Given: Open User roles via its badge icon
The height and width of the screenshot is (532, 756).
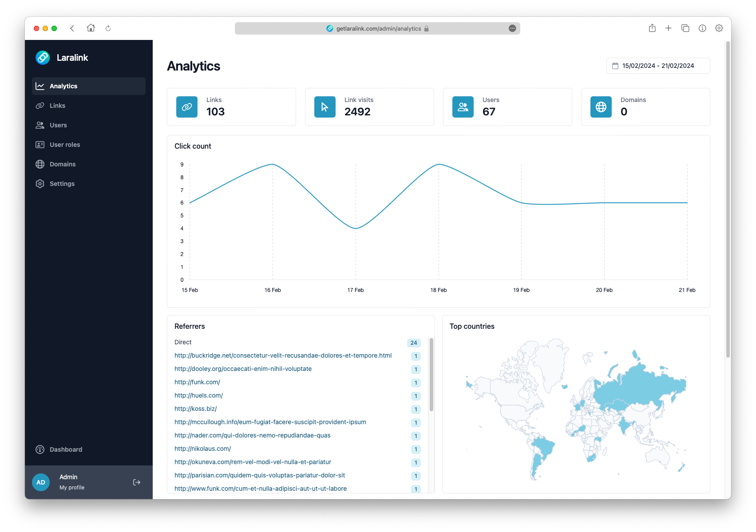Looking at the screenshot, I should tap(40, 145).
